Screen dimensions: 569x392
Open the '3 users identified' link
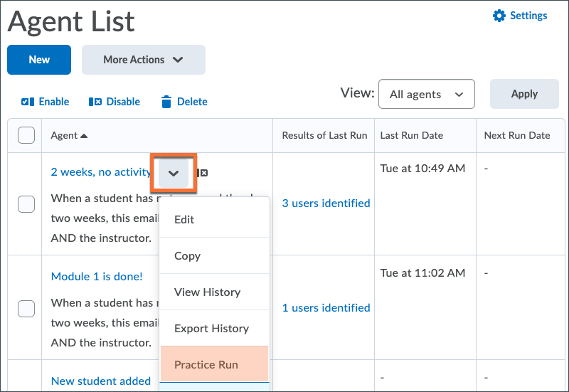tap(326, 203)
